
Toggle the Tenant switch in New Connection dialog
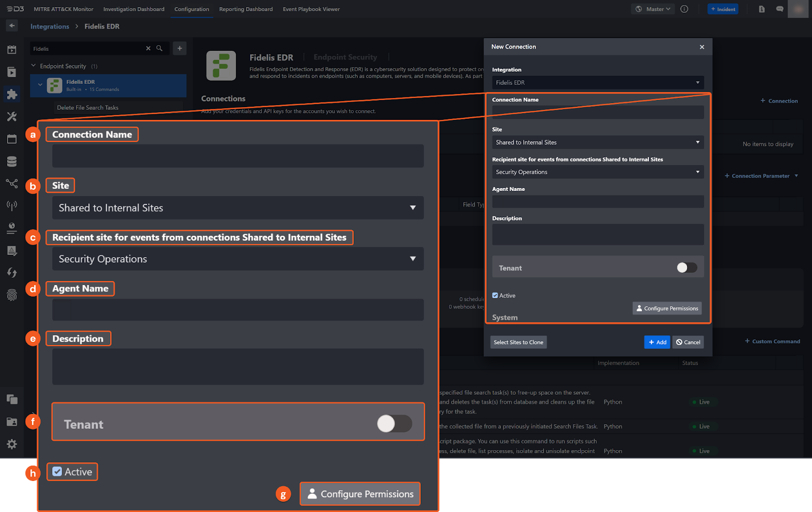pos(687,268)
